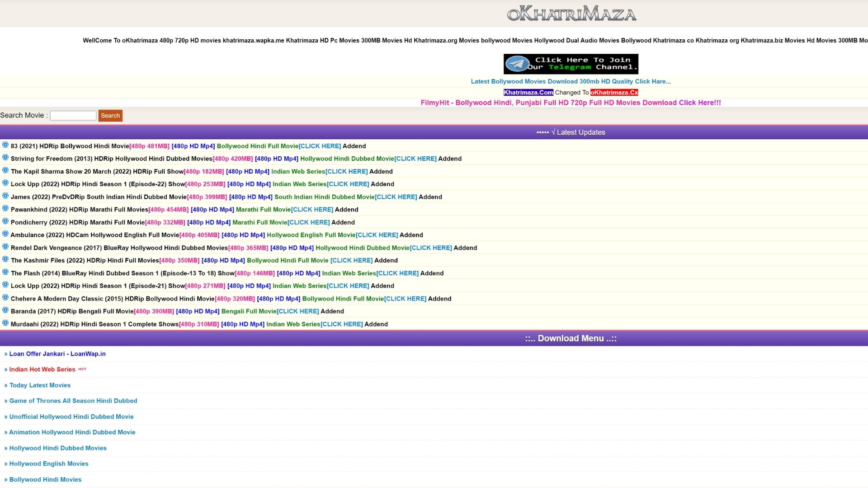Open The Kapil Sharma Show 20 March link
This screenshot has height=488, width=868.
tap(202, 172)
